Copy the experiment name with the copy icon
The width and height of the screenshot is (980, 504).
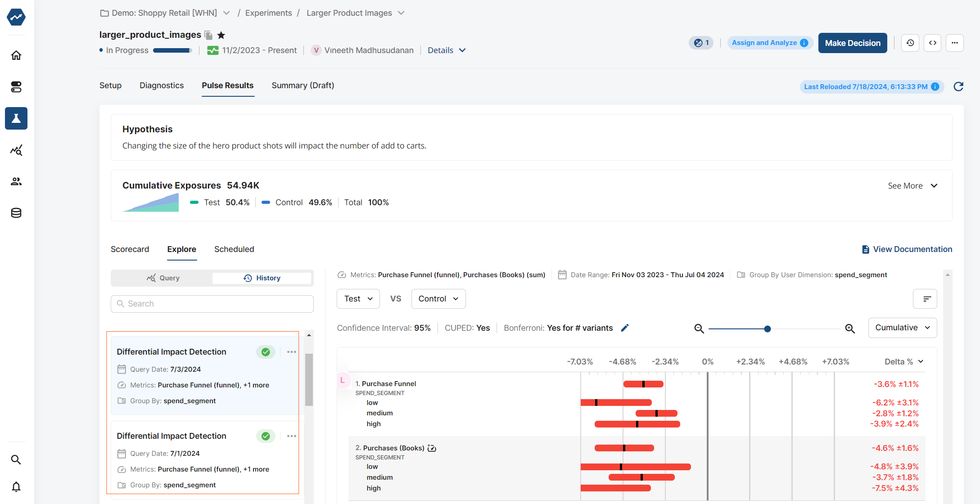tap(208, 35)
